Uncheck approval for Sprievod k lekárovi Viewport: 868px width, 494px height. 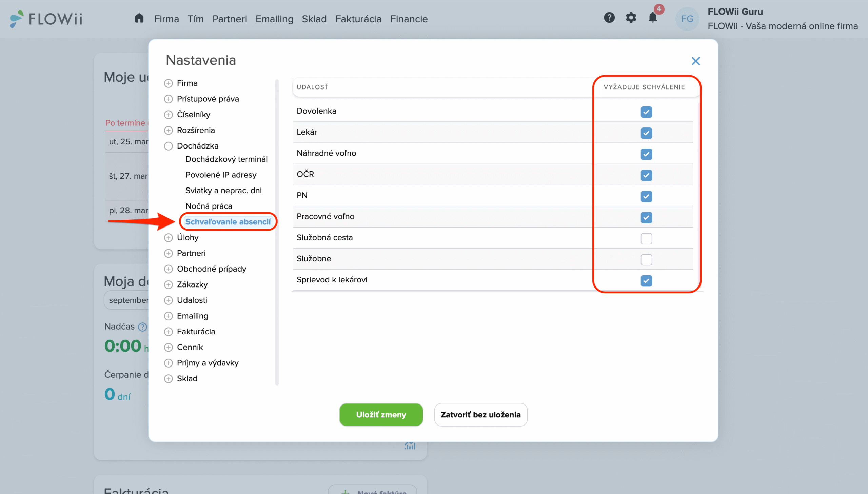[x=646, y=281]
